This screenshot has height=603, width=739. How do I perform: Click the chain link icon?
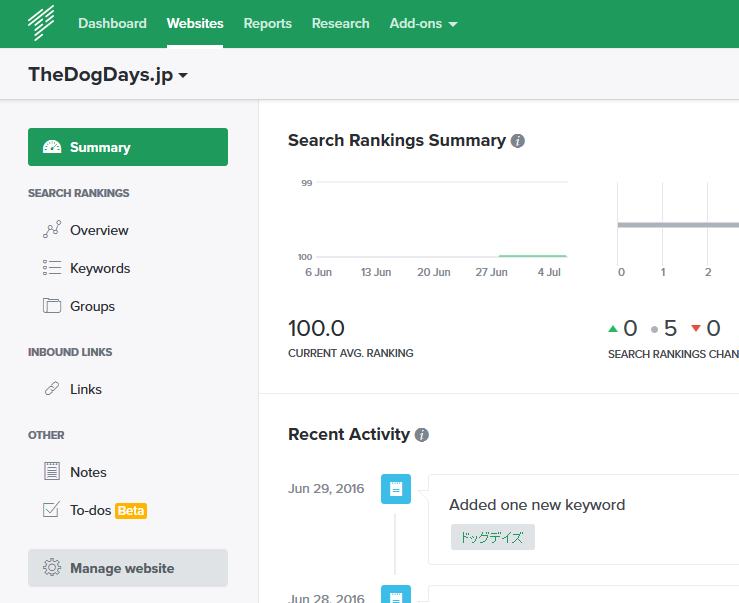pyautogui.click(x=52, y=388)
